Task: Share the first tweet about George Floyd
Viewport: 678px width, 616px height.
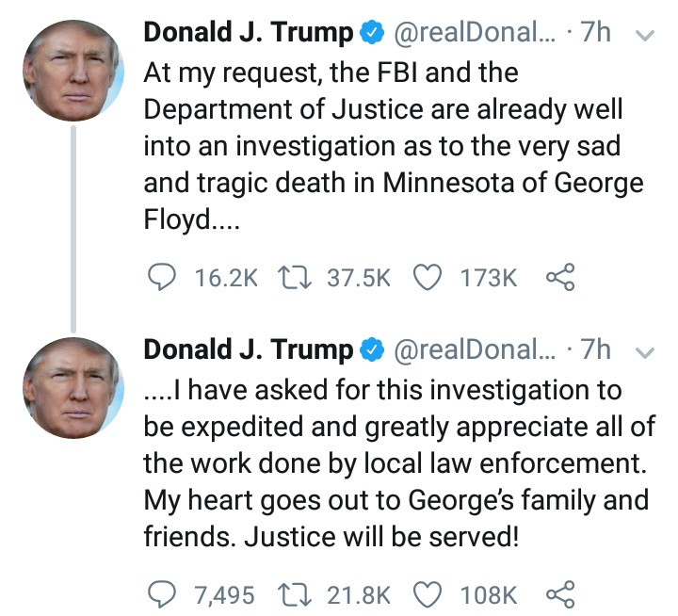Action: tap(560, 277)
